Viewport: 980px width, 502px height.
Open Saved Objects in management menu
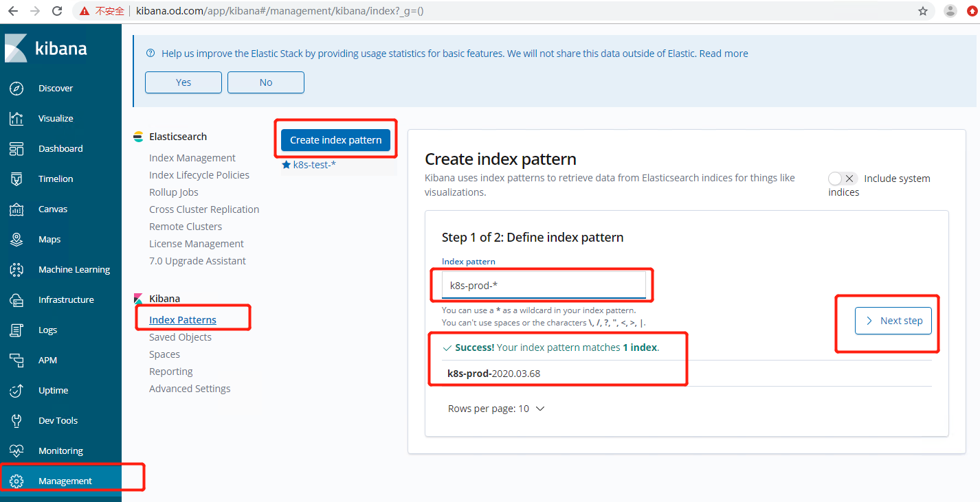pos(180,337)
